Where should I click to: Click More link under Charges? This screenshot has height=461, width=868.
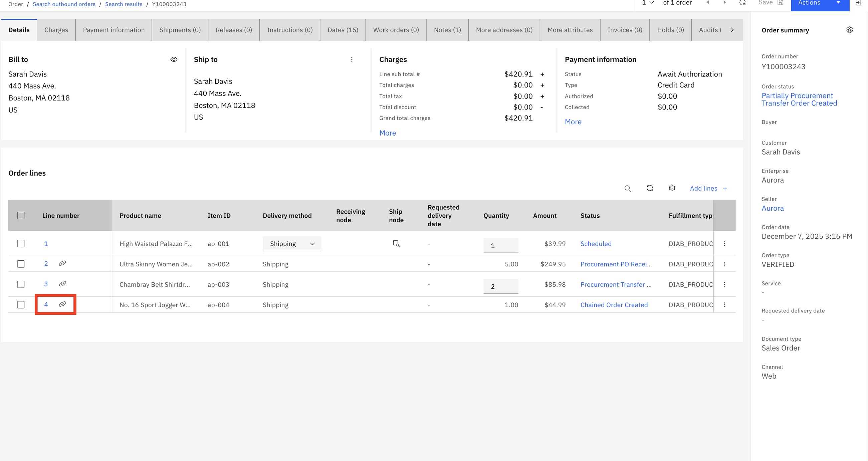pos(388,133)
